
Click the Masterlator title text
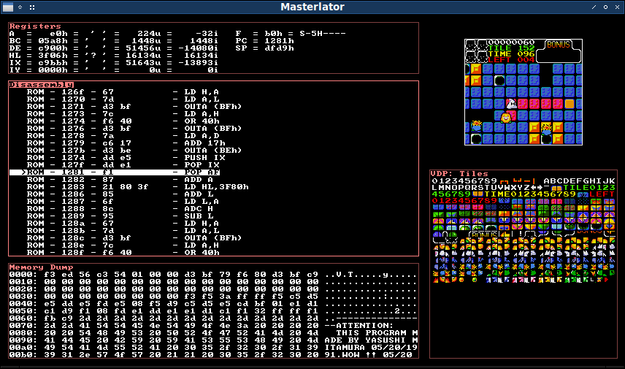click(312, 7)
